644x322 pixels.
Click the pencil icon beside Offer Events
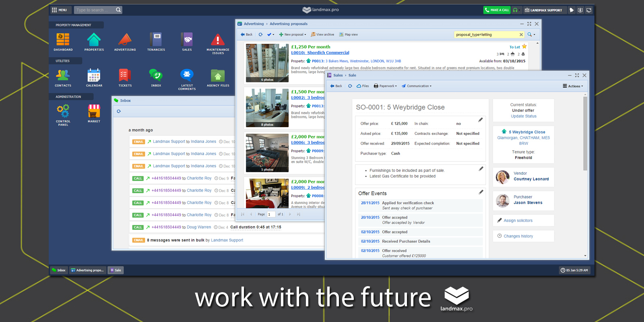point(481,192)
